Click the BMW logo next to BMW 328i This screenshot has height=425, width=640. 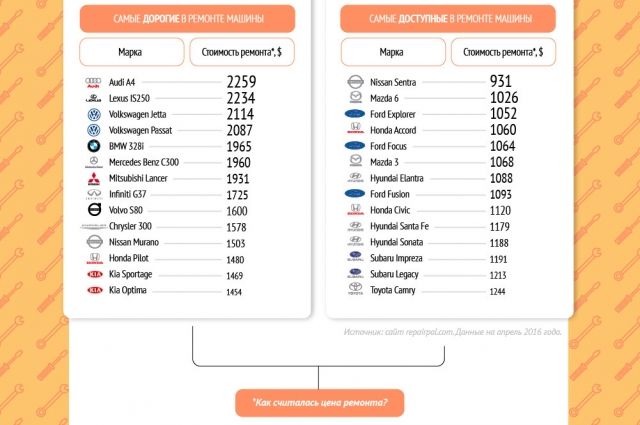(94, 146)
